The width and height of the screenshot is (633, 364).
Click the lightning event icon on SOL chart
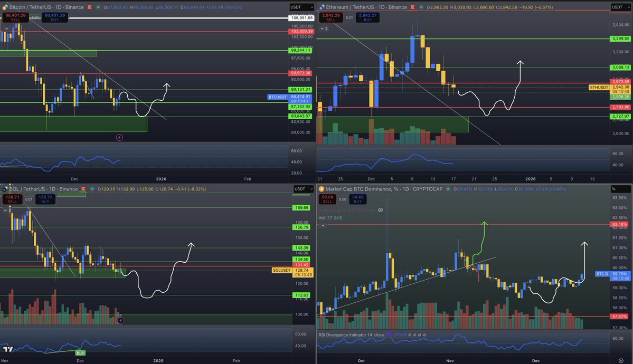pos(121,320)
